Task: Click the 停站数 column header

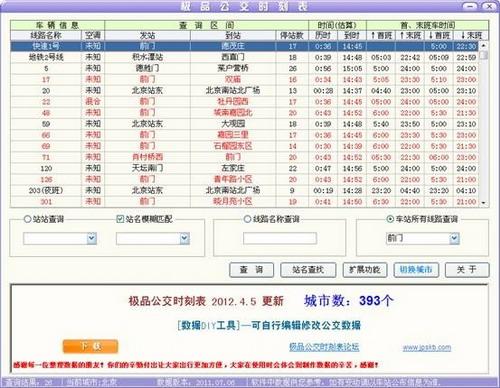Action: (292, 35)
